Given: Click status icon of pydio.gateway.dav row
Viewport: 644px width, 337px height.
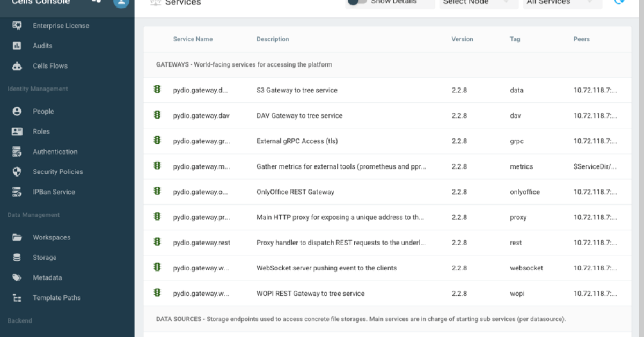Looking at the screenshot, I should [x=157, y=115].
